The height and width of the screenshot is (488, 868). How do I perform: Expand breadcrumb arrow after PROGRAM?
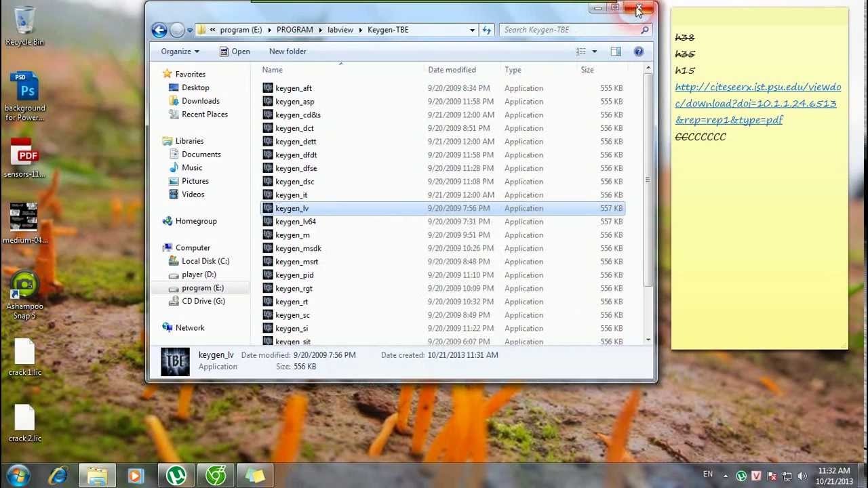tap(320, 30)
